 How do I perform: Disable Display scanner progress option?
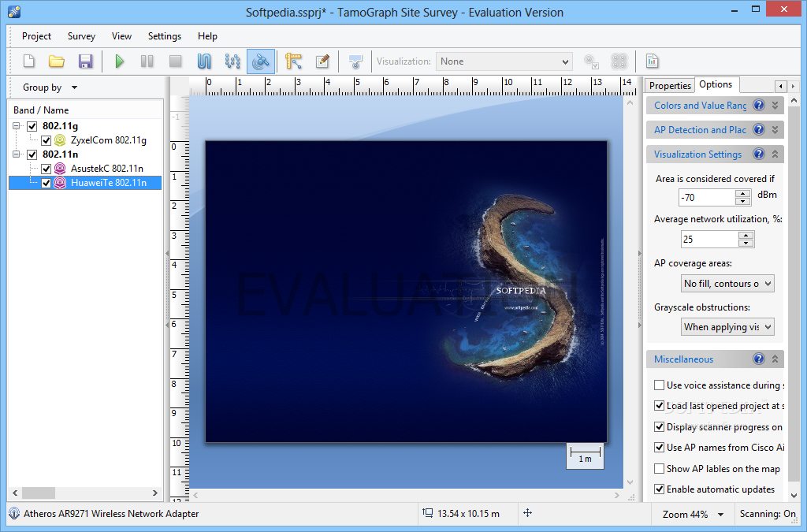pos(659,426)
